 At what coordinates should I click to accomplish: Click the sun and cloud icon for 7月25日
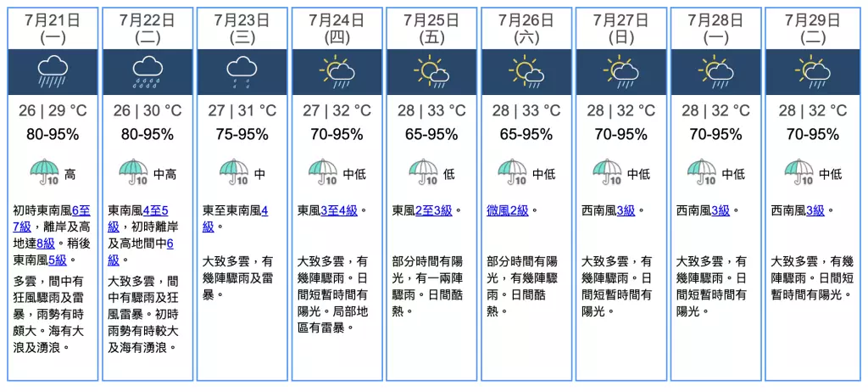pos(431,71)
